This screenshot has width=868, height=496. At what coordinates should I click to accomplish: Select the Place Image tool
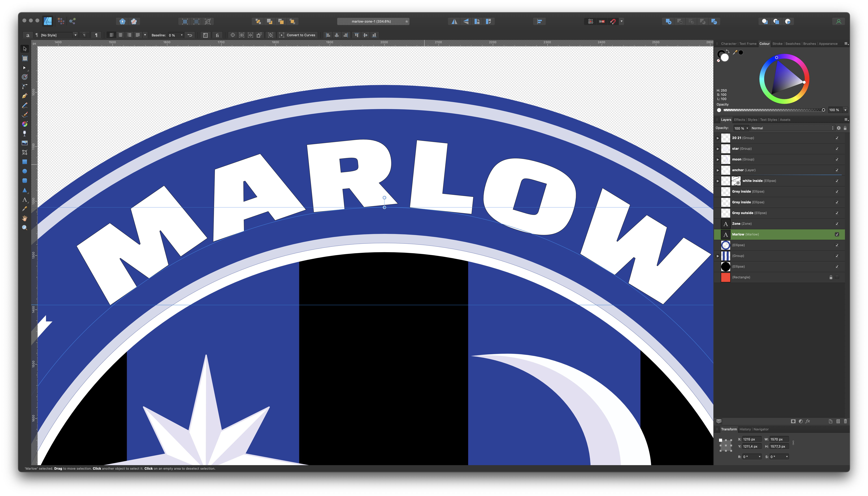(25, 143)
